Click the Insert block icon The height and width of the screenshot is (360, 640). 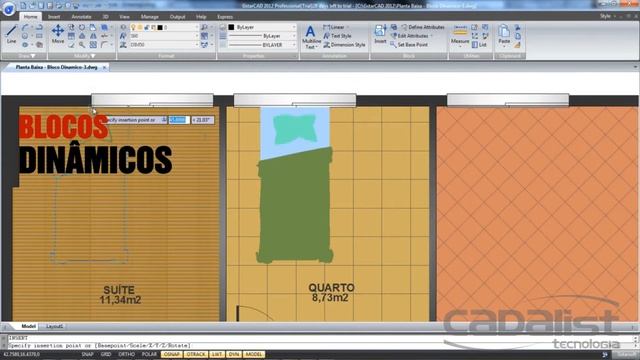click(380, 34)
